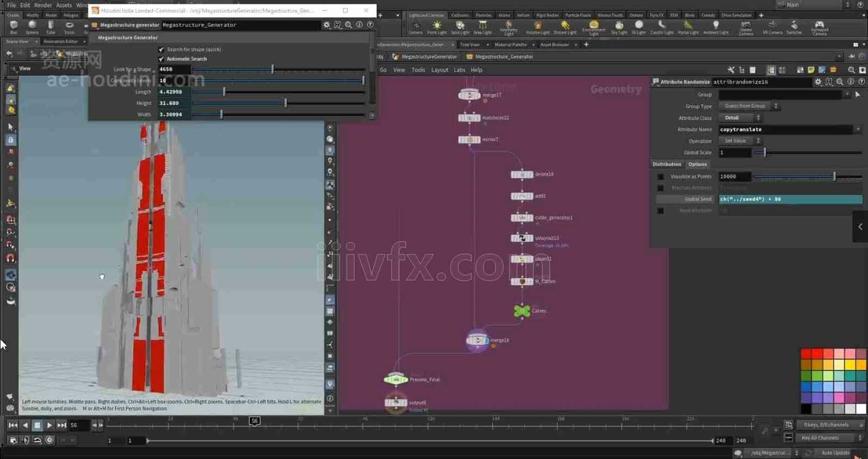Open the Render menu
Viewport: 868px width, 459px height.
tap(43, 5)
